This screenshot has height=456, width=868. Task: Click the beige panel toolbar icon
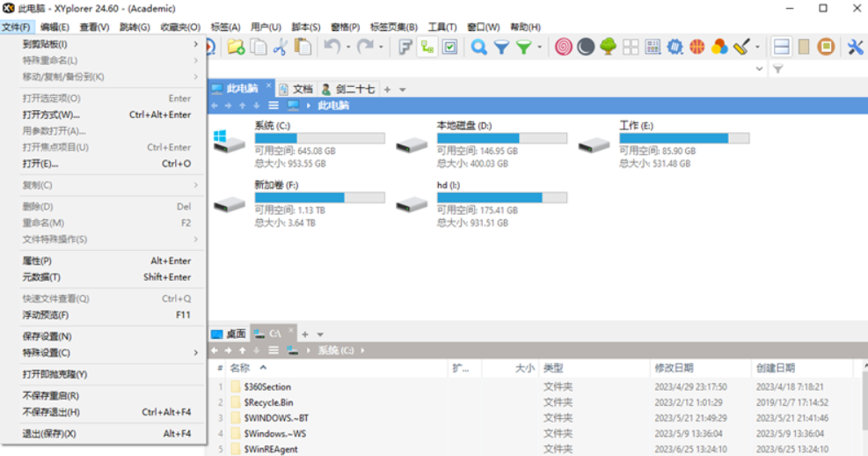coord(804,47)
